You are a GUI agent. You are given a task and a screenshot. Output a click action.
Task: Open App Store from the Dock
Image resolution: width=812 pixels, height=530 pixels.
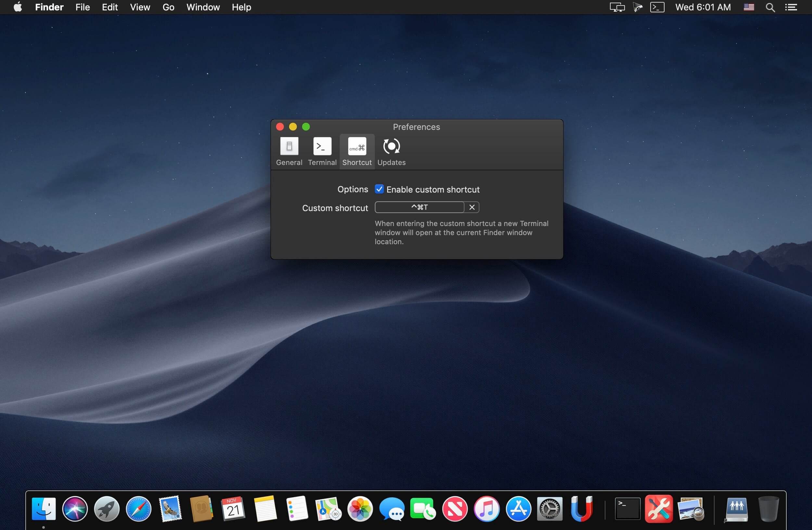pyautogui.click(x=518, y=508)
